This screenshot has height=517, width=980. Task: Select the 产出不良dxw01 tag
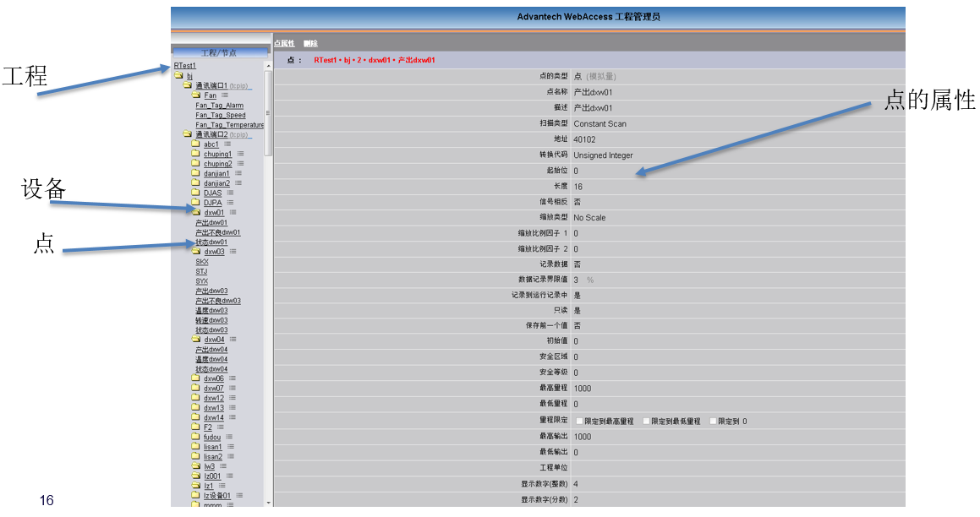pyautogui.click(x=217, y=232)
